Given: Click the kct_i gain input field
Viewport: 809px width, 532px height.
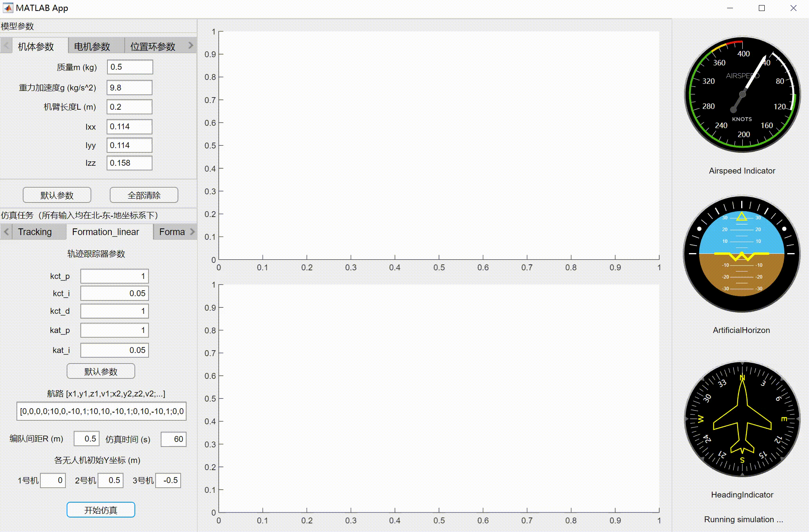Looking at the screenshot, I should (114, 293).
